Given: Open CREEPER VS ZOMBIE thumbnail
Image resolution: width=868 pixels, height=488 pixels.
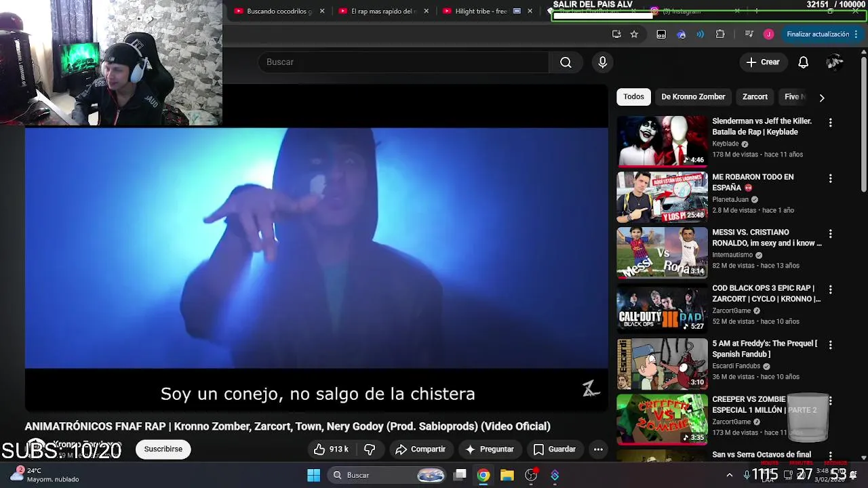Looking at the screenshot, I should (662, 419).
